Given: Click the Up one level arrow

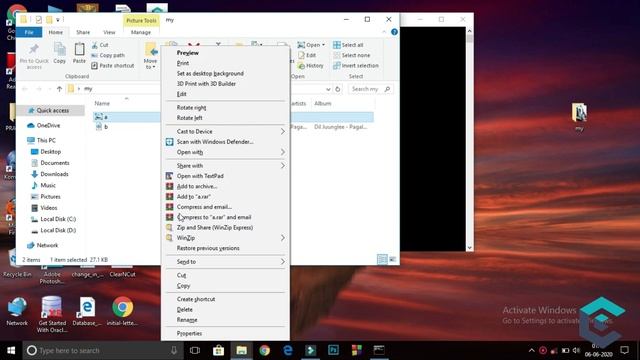Looking at the screenshot, I should (x=60, y=89).
